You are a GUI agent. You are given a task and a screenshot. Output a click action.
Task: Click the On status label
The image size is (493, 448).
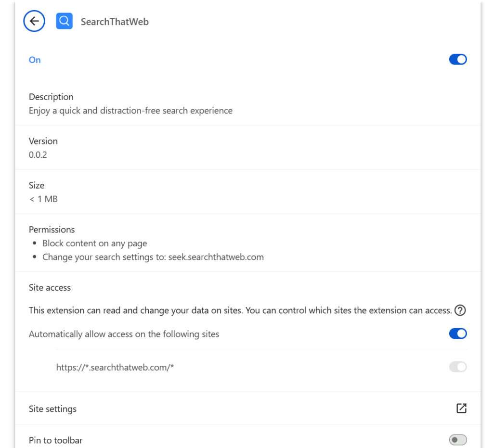[34, 60]
